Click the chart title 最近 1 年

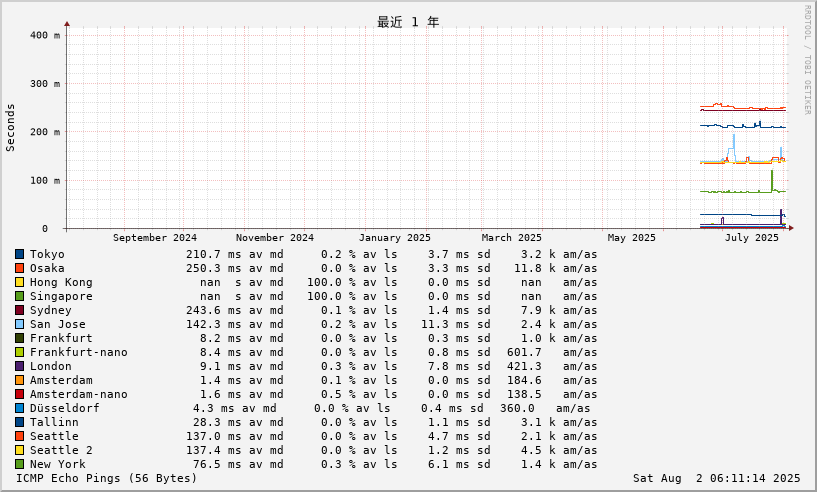click(x=408, y=22)
